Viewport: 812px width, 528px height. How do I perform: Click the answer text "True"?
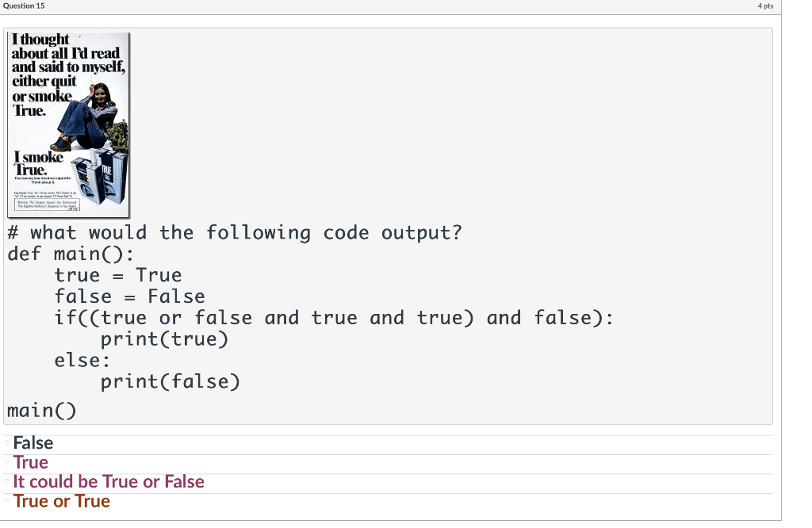pos(30,462)
